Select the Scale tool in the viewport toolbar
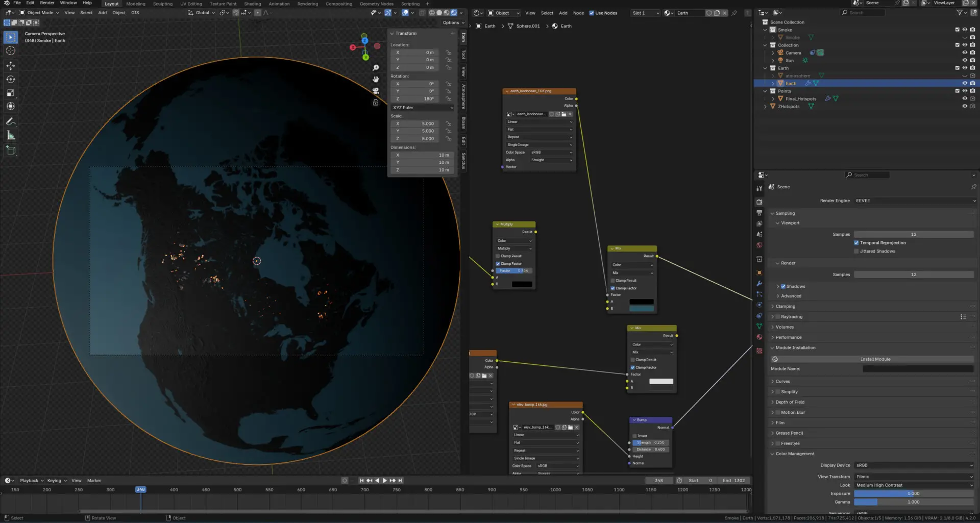Viewport: 980px width, 523px height. 11,93
